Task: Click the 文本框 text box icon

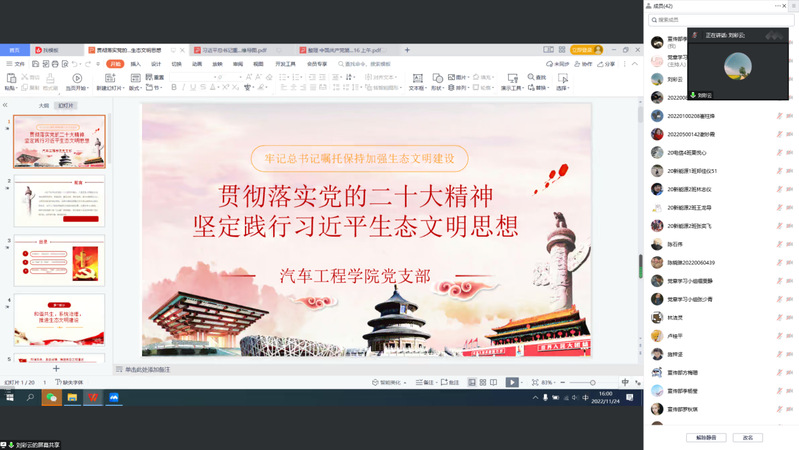Action: pos(416,78)
